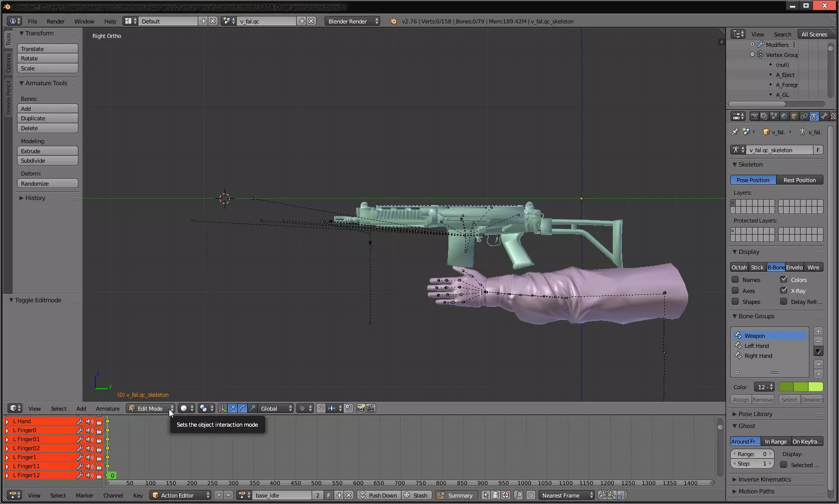The width and height of the screenshot is (839, 504).
Task: Click the OpenGL render camera icon
Action: (x=361, y=408)
